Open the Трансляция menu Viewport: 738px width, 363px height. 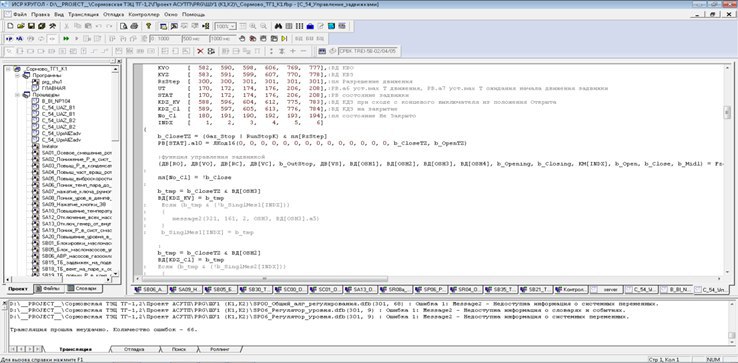(80, 15)
